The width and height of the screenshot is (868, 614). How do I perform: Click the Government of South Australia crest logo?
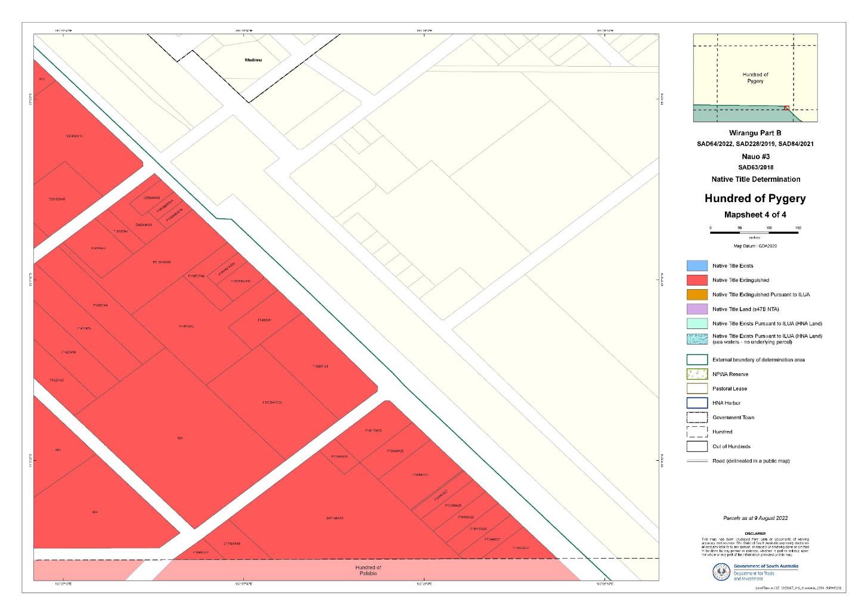click(721, 572)
